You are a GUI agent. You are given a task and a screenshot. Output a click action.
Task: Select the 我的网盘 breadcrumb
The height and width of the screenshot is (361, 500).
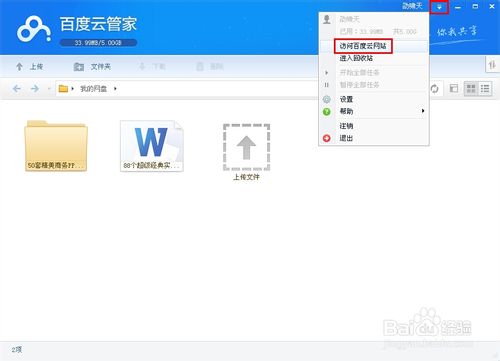point(94,89)
